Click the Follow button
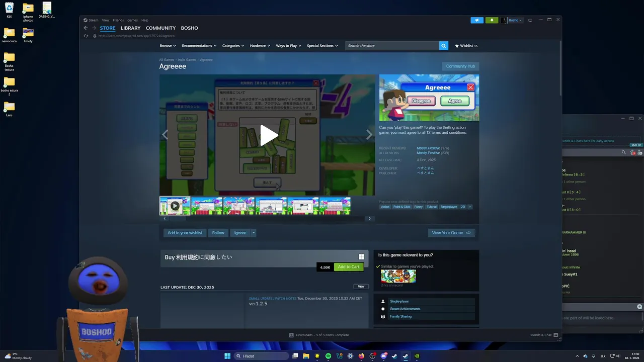The width and height of the screenshot is (644, 362). click(x=218, y=233)
